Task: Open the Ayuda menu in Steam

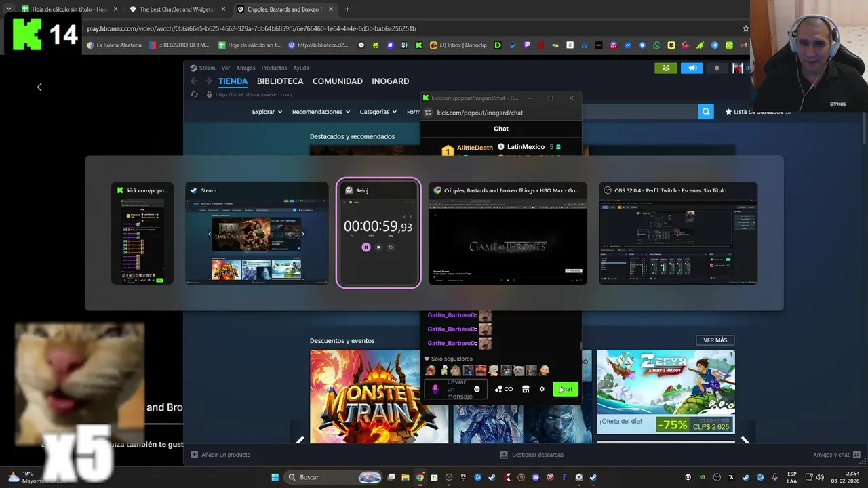Action: (301, 68)
